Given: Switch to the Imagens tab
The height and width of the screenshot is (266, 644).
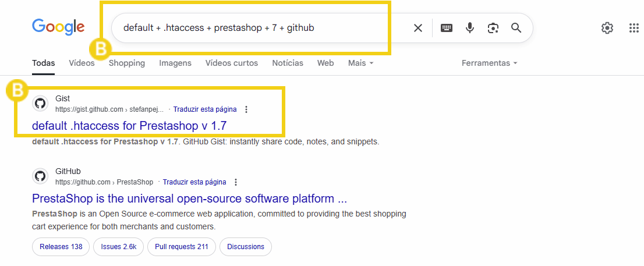Looking at the screenshot, I should (175, 63).
